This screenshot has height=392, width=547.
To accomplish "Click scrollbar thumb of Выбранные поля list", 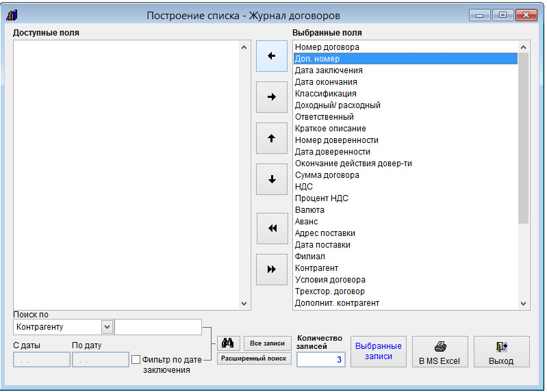I will tap(523, 138).
